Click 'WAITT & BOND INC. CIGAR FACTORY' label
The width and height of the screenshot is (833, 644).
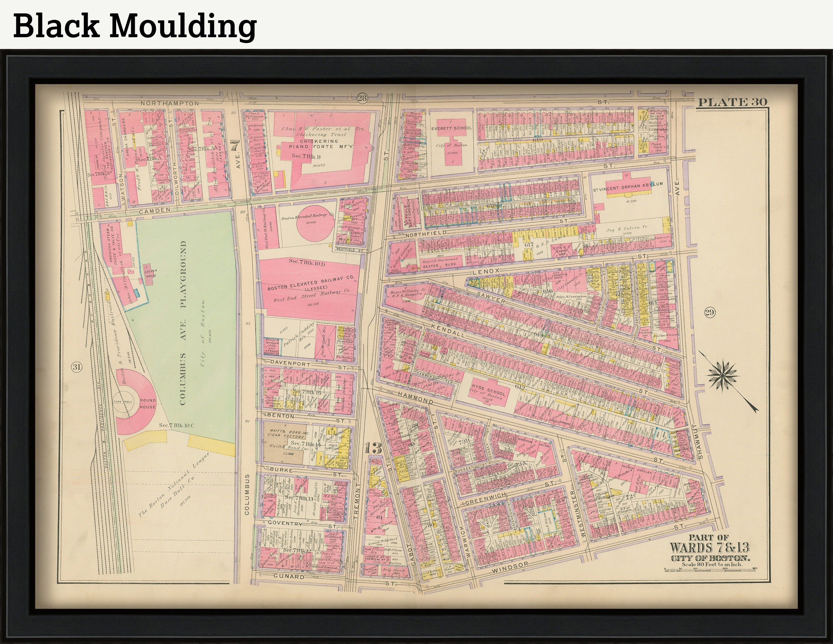coord(288,434)
